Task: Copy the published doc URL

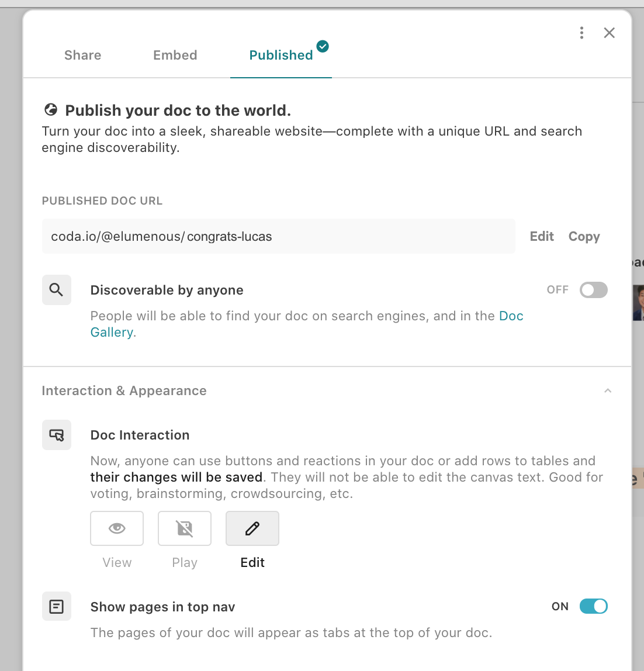Action: coord(584,236)
